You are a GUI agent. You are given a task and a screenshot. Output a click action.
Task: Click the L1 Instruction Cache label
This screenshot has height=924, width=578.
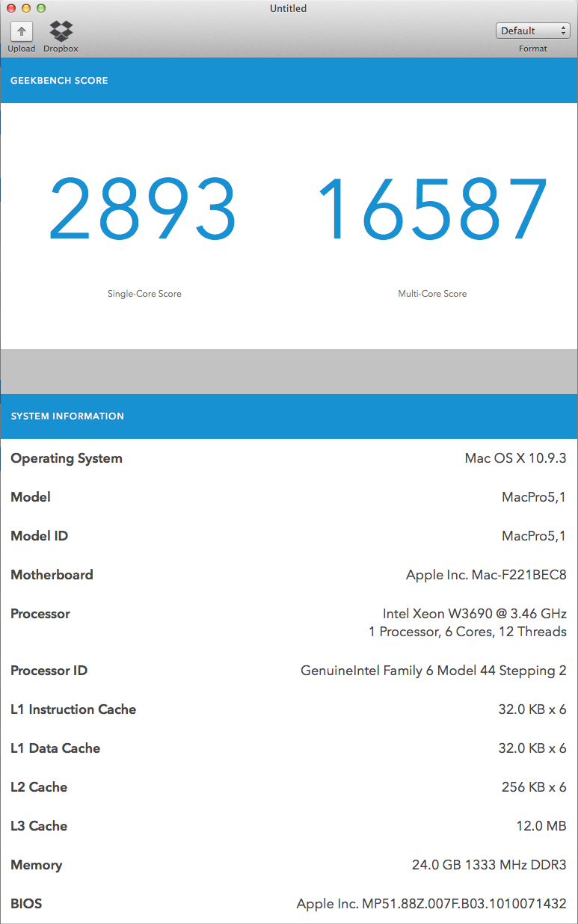point(73,709)
